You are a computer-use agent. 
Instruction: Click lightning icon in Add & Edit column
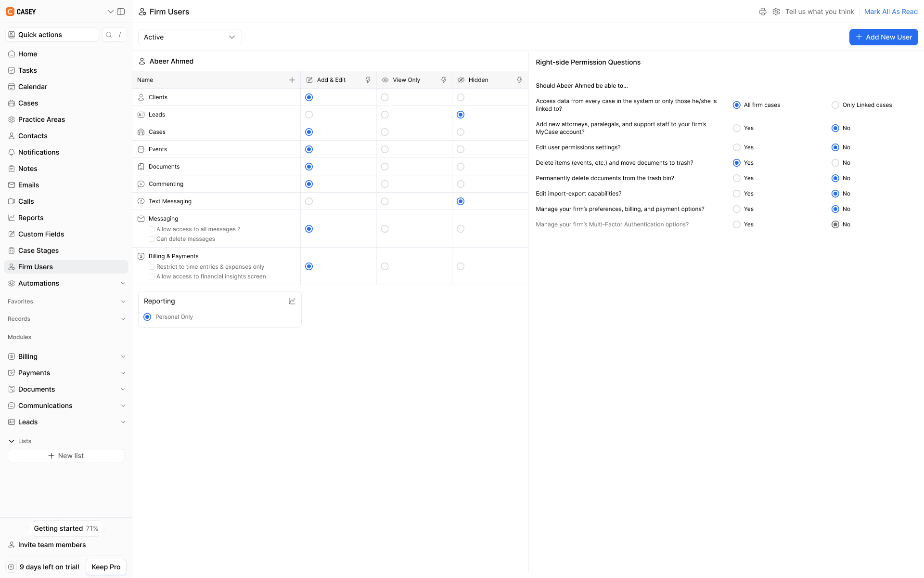tap(368, 80)
